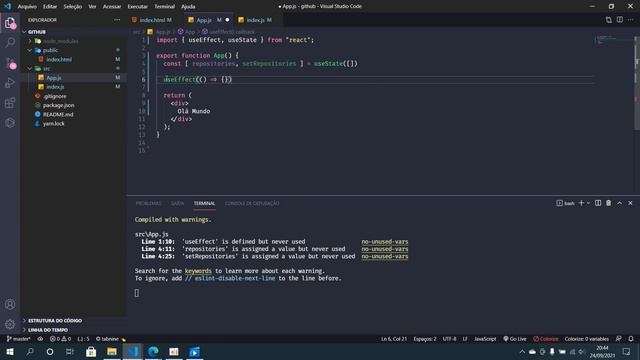Follow the keywords link in terminal
The image size is (640, 360).
click(198, 271)
